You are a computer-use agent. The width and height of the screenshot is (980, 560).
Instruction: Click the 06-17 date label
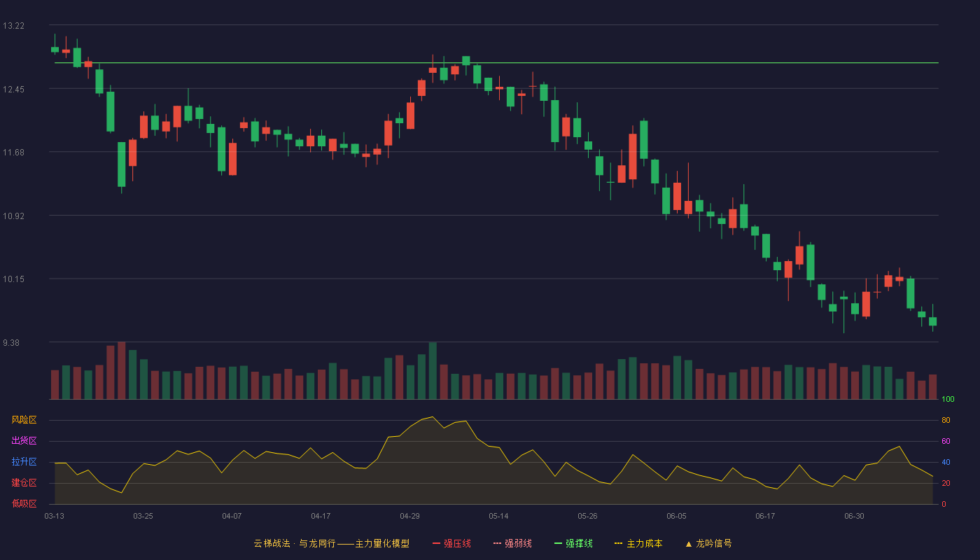coord(765,516)
